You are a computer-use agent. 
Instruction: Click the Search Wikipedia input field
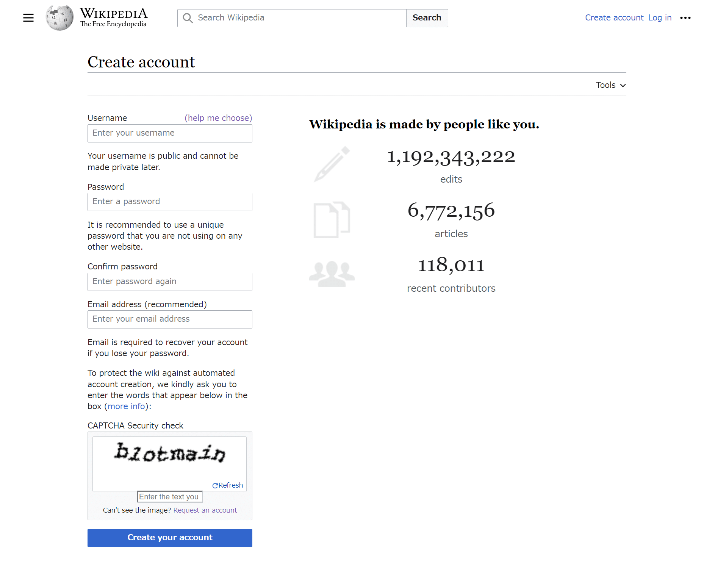pos(292,18)
